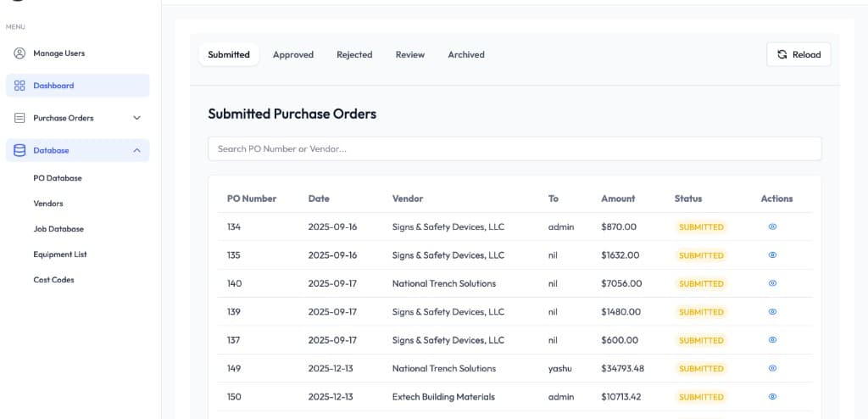Open Cost Codes in sidebar
This screenshot has width=868, height=419.
[53, 280]
